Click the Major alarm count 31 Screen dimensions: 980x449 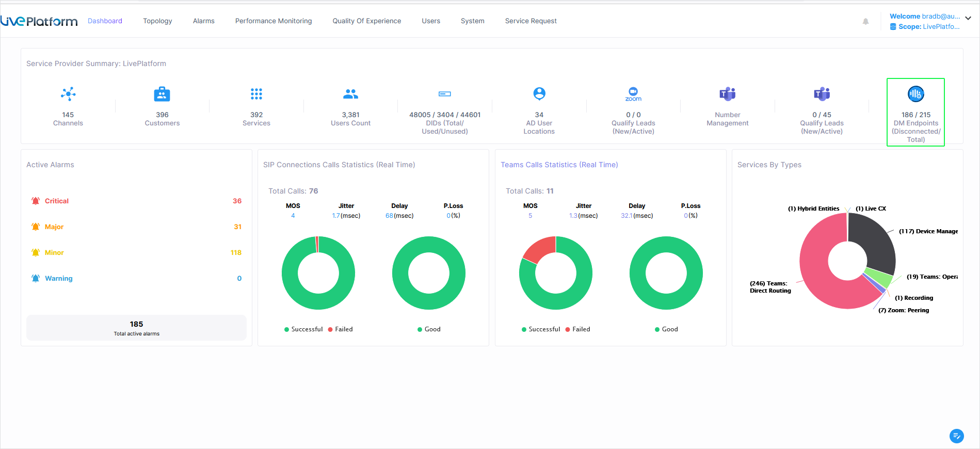(237, 227)
